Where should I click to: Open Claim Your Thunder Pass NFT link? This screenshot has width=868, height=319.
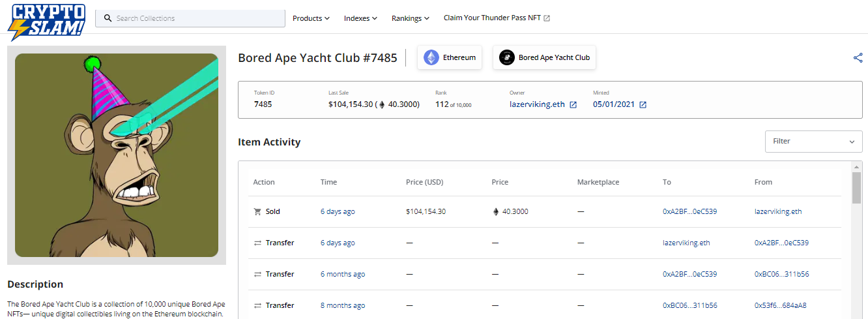(497, 18)
